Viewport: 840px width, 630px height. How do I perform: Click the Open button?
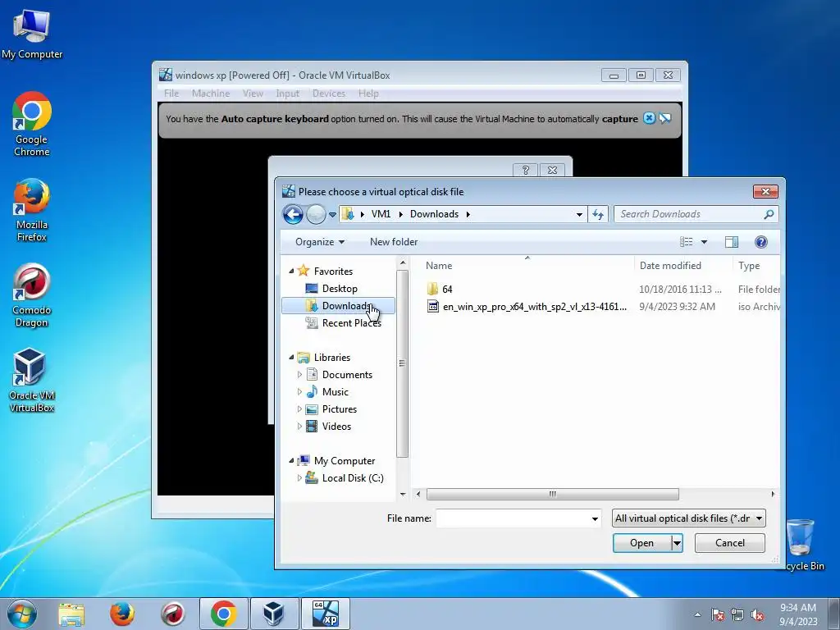tap(641, 543)
